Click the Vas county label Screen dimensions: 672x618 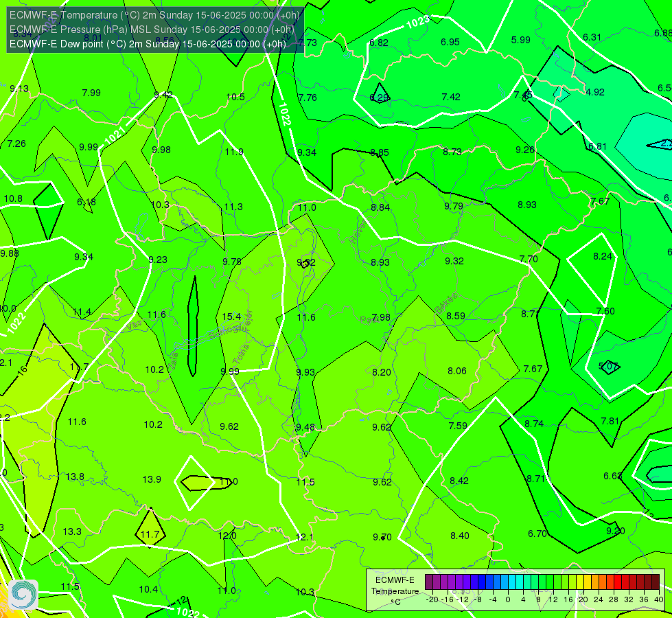click(x=134, y=326)
